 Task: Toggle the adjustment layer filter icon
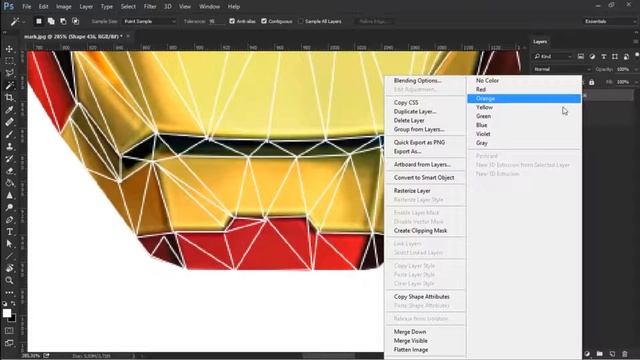[x=592, y=56]
